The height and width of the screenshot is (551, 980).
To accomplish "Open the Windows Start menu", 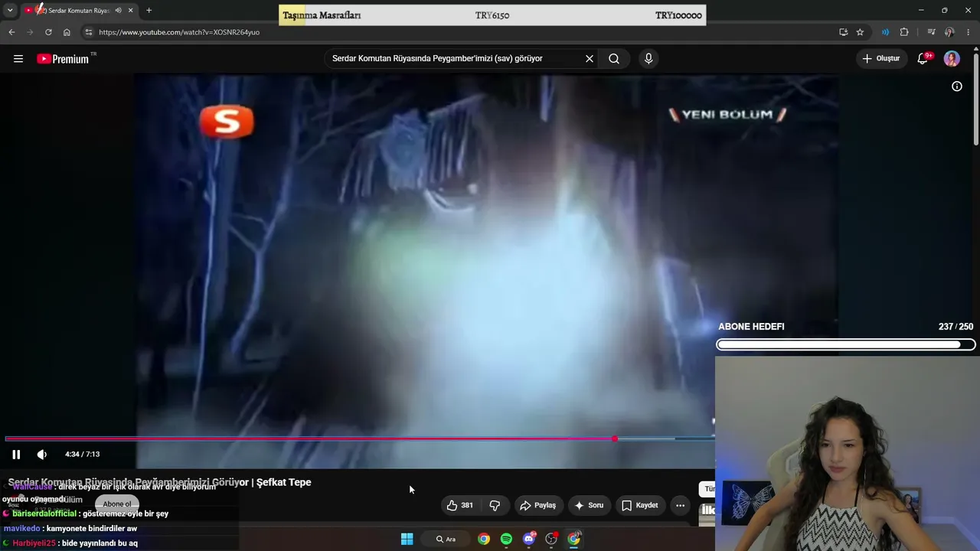I will [407, 539].
